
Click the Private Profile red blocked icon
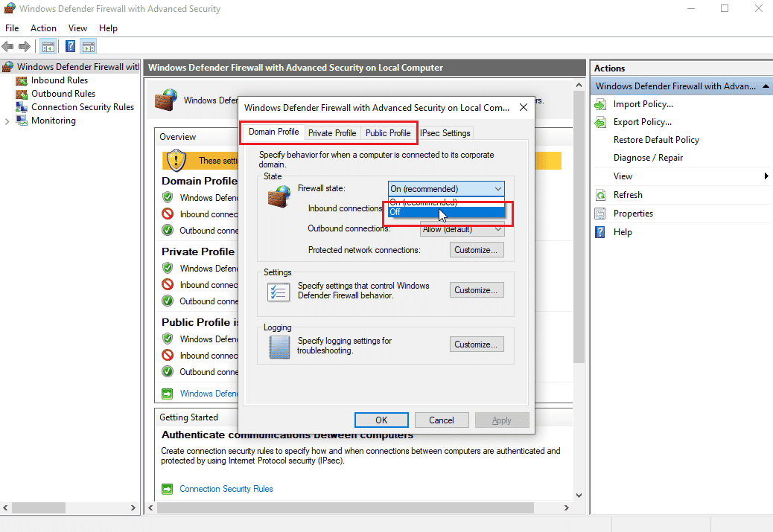(x=168, y=285)
